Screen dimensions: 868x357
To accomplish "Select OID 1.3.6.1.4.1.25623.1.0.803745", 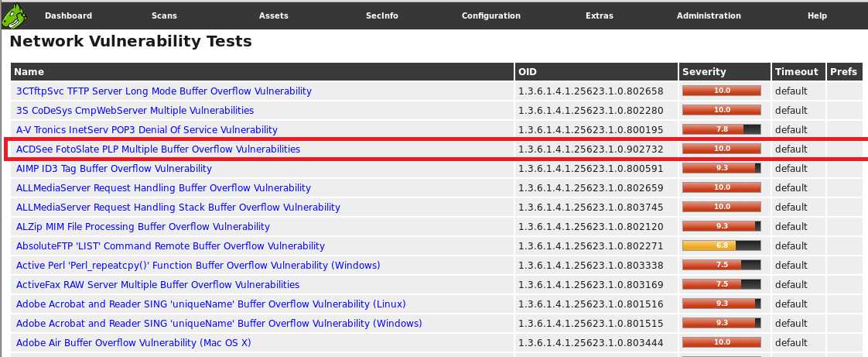I will pyautogui.click(x=591, y=208).
